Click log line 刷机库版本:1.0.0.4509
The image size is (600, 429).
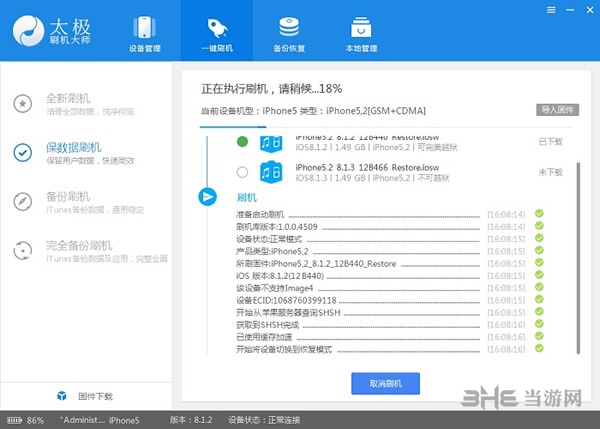277,227
